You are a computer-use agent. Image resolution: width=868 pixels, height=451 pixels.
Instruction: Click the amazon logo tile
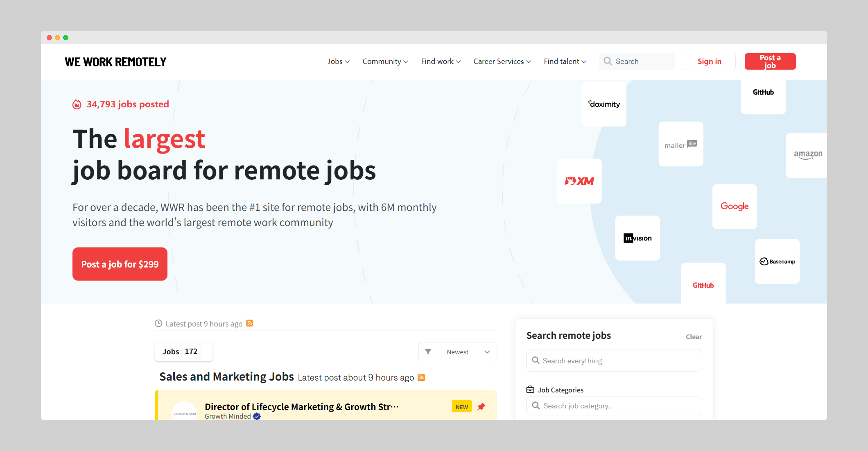point(807,155)
